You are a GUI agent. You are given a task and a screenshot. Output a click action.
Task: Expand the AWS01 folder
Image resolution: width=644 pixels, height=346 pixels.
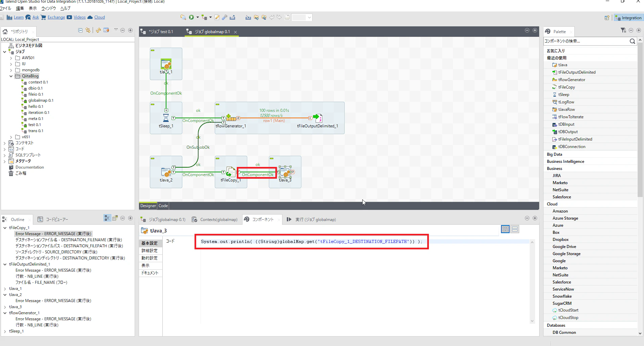[11, 58]
